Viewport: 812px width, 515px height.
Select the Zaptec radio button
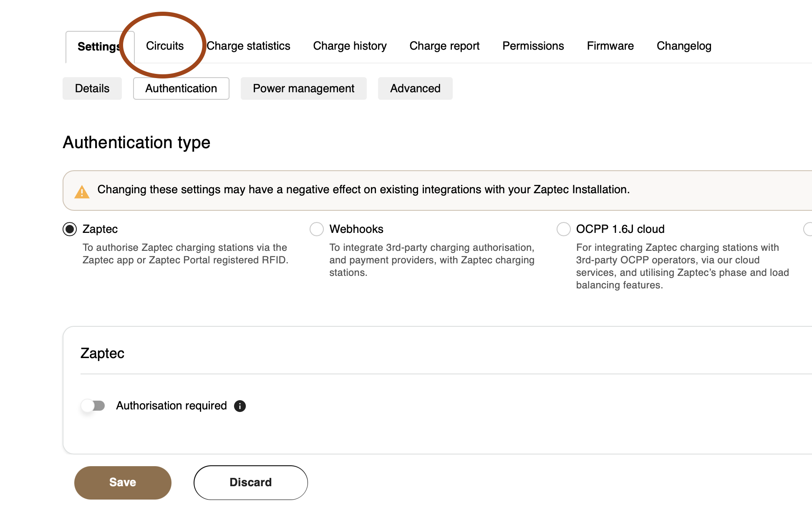[x=70, y=229]
